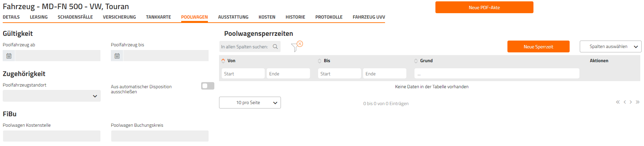
Task: Switch to the Versicherung tab
Action: click(119, 17)
